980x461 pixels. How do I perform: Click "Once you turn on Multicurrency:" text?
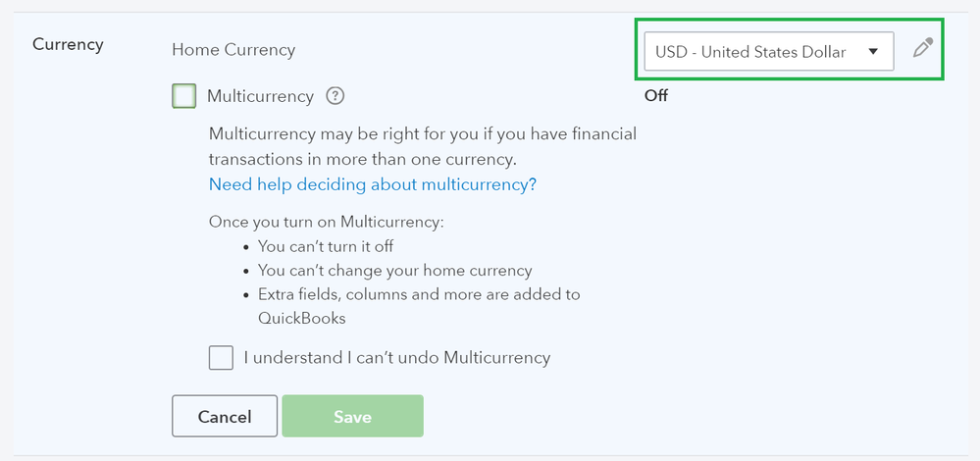327,222
